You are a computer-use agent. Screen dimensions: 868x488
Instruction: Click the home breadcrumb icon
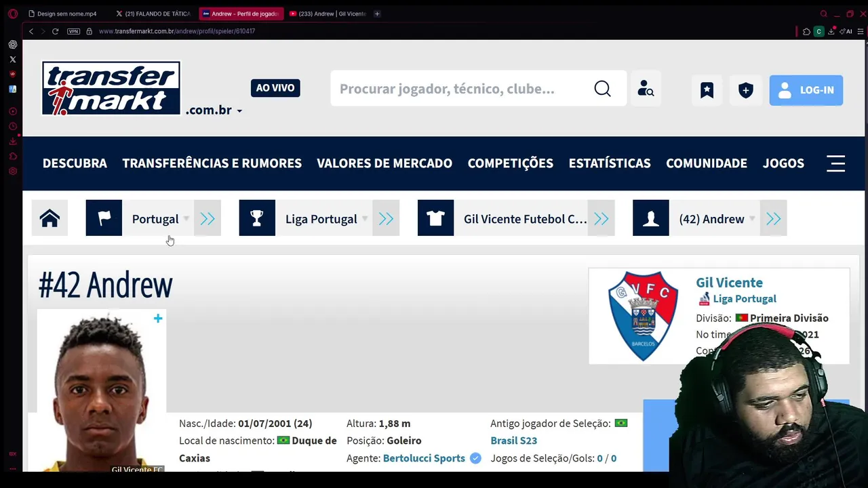pyautogui.click(x=50, y=218)
